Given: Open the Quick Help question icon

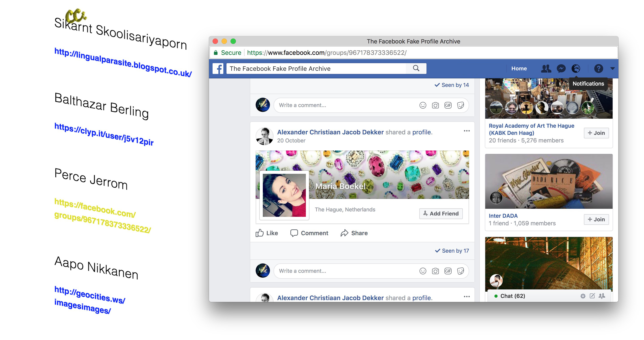Looking at the screenshot, I should coord(598,68).
